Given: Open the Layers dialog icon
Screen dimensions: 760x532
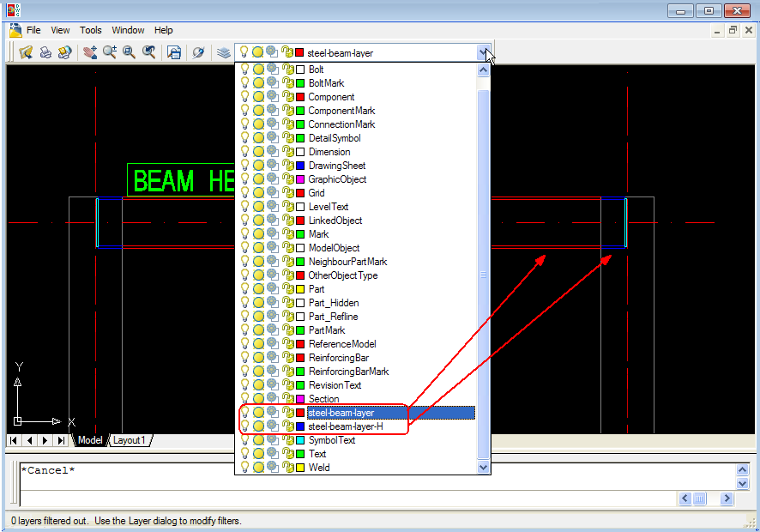Looking at the screenshot, I should 223,51.
